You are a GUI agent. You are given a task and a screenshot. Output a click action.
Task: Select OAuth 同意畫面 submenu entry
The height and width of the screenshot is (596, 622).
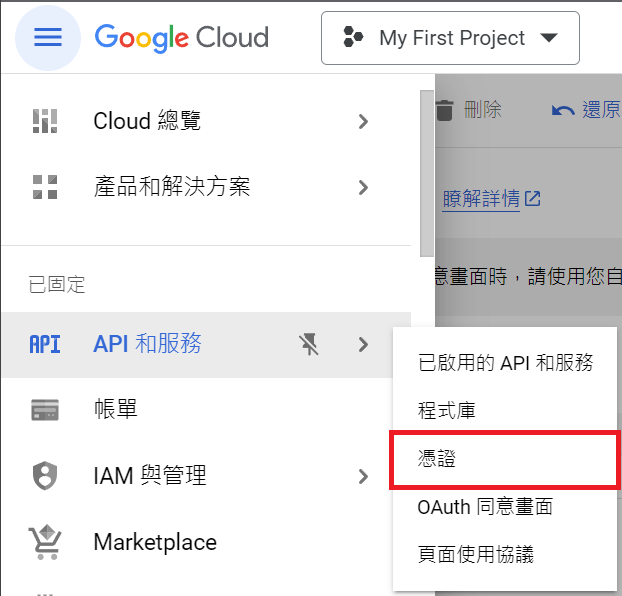tap(505, 507)
